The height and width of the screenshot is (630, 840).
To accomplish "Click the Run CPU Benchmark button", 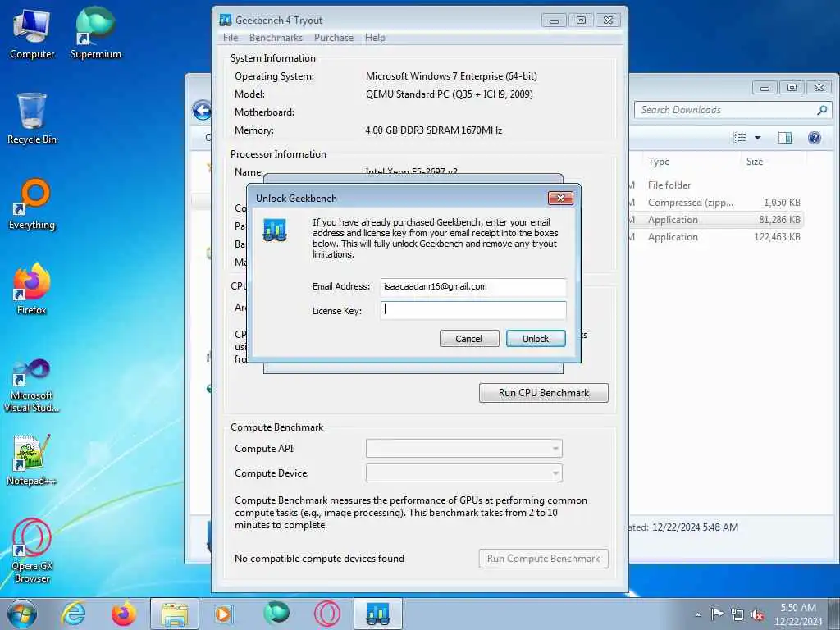I will 544,393.
